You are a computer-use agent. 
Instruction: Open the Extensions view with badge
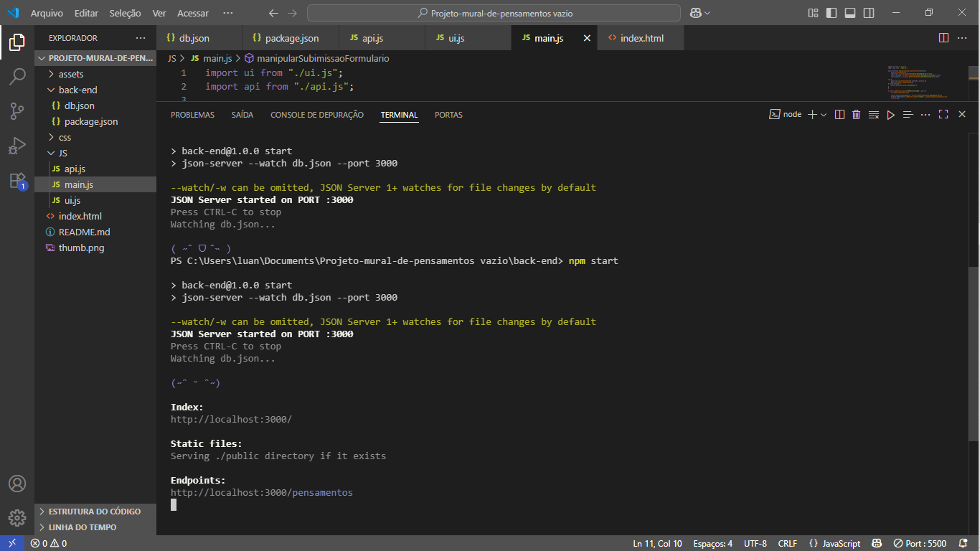(17, 180)
